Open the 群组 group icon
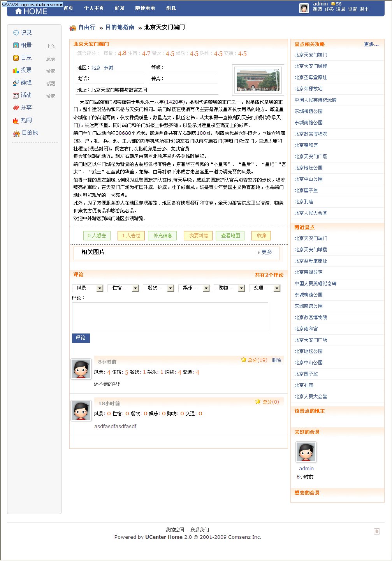 point(16,83)
